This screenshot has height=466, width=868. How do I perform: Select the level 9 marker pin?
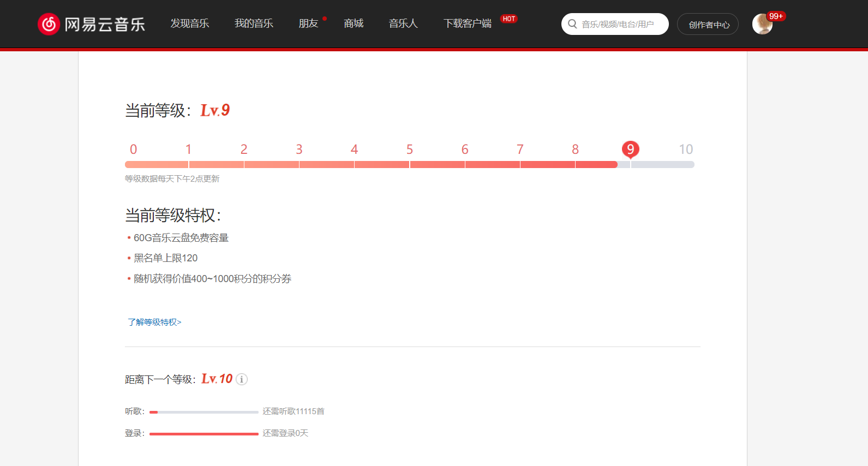[x=630, y=150]
